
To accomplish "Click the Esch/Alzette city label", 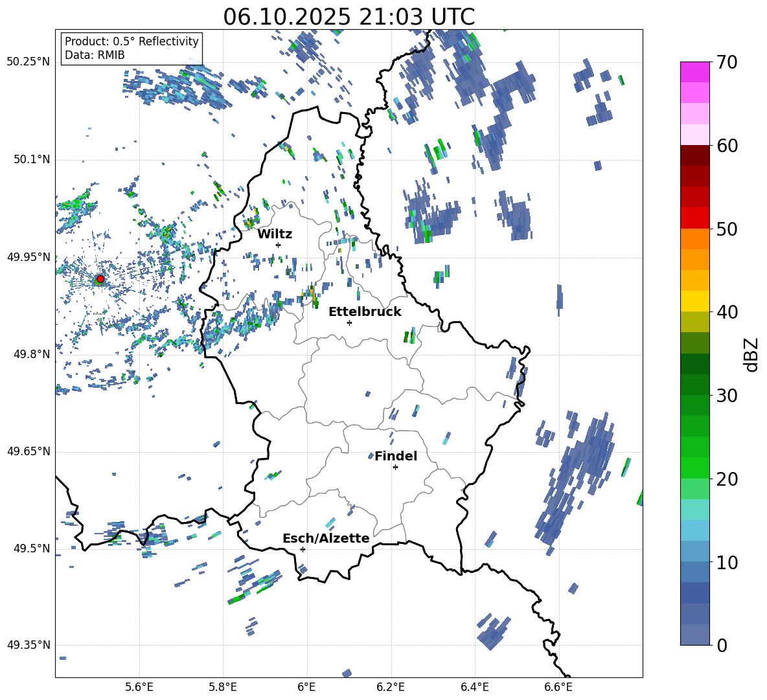I will pyautogui.click(x=326, y=539).
